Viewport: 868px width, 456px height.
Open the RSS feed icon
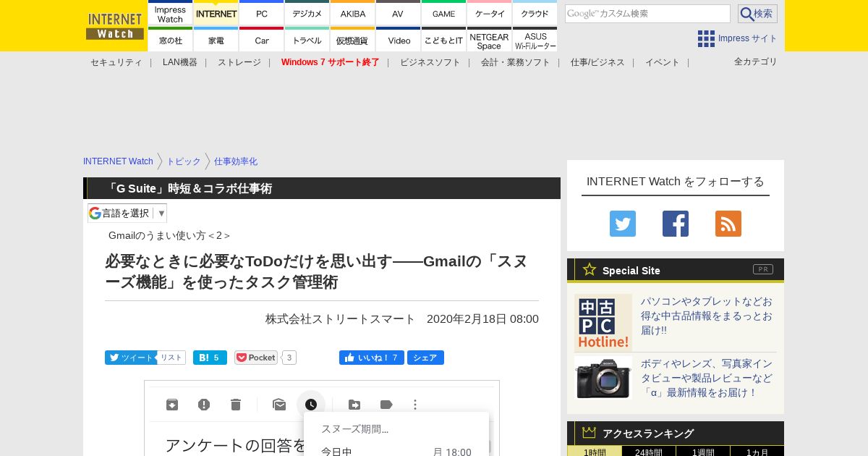tap(728, 224)
